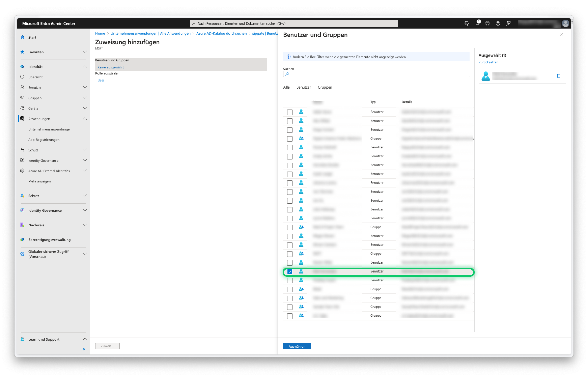Switch to the Benutzer tab
The width and height of the screenshot is (588, 382).
304,87
